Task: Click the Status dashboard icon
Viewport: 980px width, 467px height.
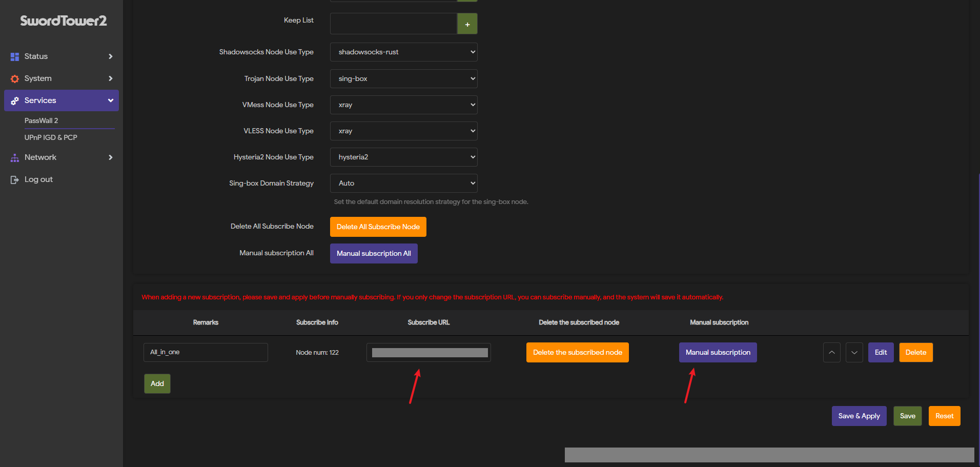Action: 15,56
